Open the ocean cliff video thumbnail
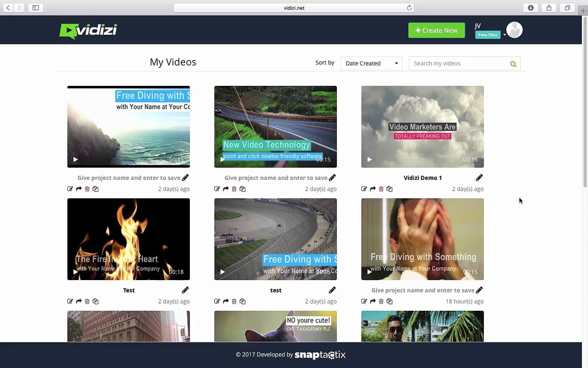The width and height of the screenshot is (588, 368). click(x=129, y=127)
